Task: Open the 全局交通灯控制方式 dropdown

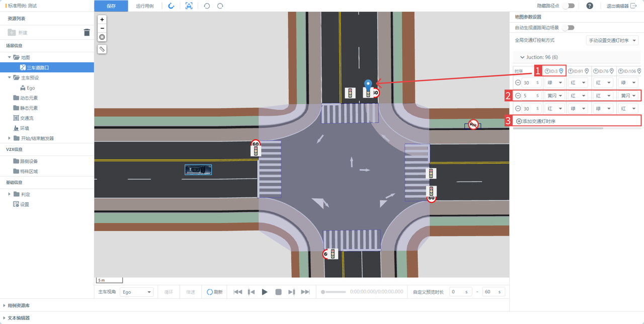Action: (x=612, y=40)
